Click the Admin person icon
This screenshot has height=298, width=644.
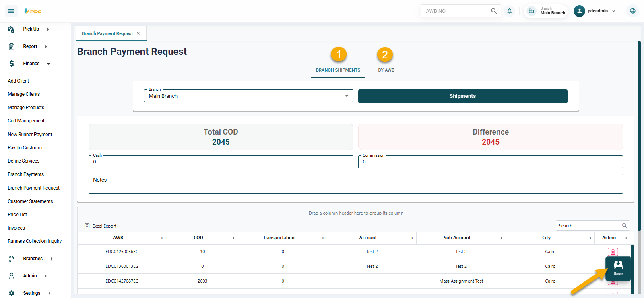(x=12, y=276)
